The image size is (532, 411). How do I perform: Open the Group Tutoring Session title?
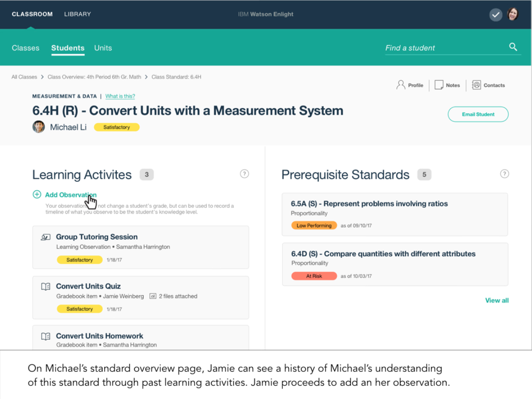pos(97,237)
